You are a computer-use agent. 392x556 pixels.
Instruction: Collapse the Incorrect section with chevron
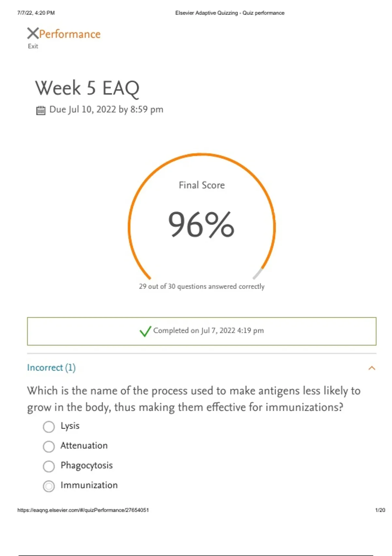click(x=371, y=368)
